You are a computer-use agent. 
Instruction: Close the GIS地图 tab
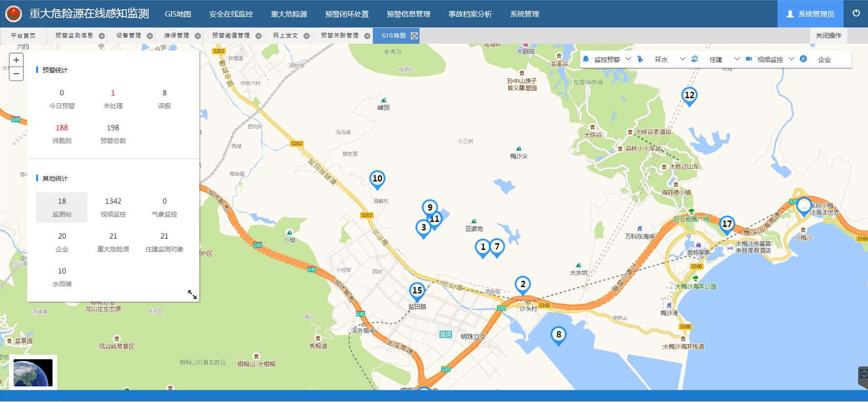click(x=414, y=36)
